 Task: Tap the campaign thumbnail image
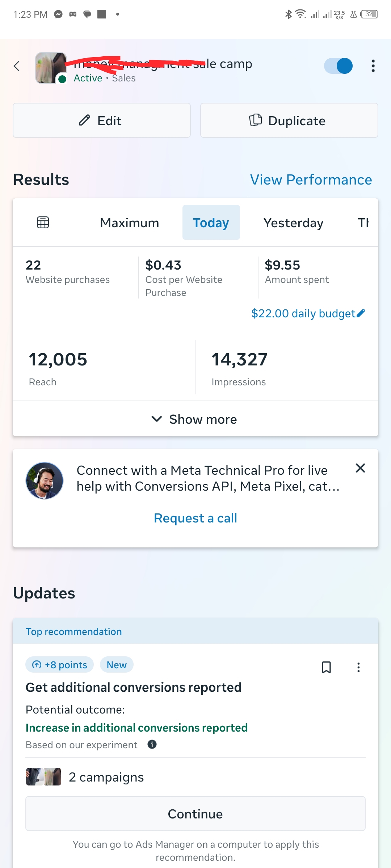pyautogui.click(x=51, y=68)
